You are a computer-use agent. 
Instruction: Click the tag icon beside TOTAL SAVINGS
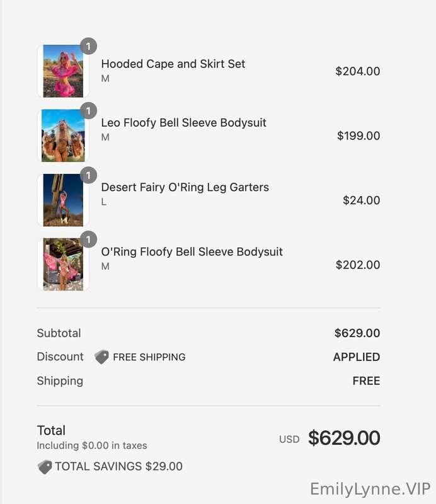pos(45,467)
